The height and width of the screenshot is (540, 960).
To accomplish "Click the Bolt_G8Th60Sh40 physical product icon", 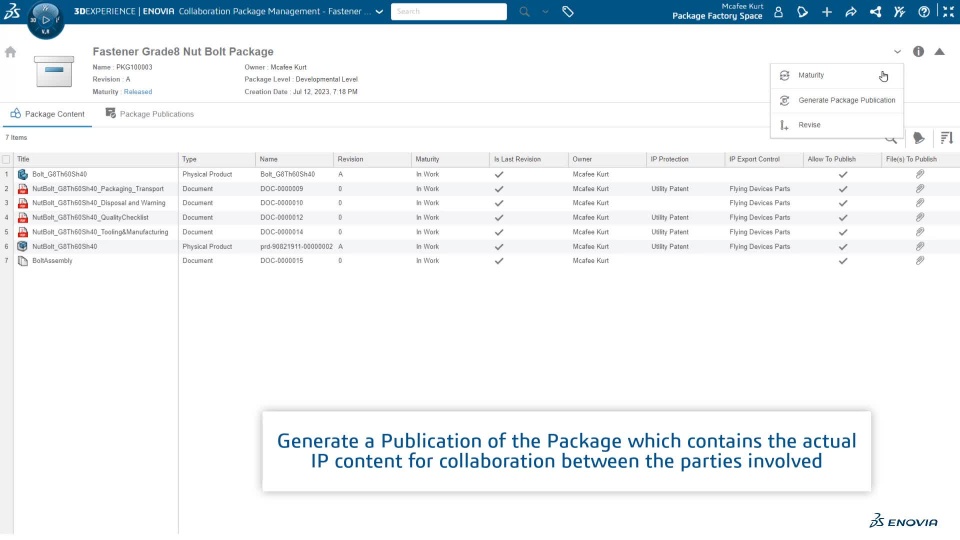I will pyautogui.click(x=23, y=174).
